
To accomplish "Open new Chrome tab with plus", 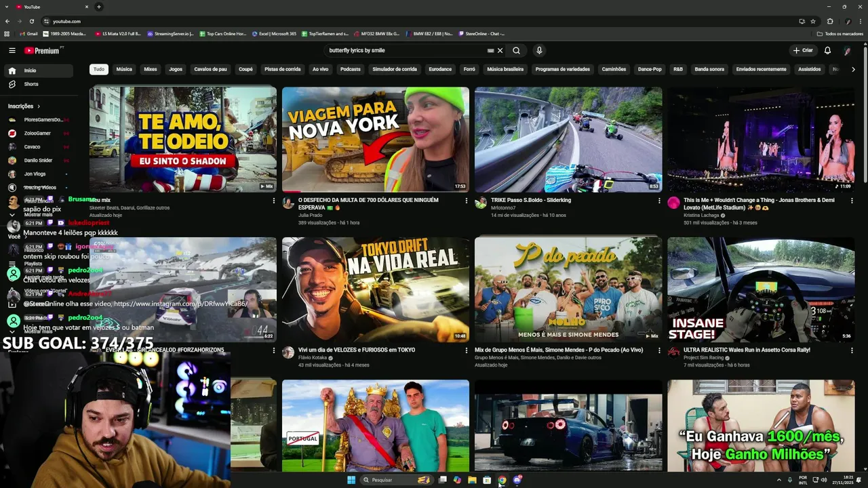I will [x=98, y=7].
